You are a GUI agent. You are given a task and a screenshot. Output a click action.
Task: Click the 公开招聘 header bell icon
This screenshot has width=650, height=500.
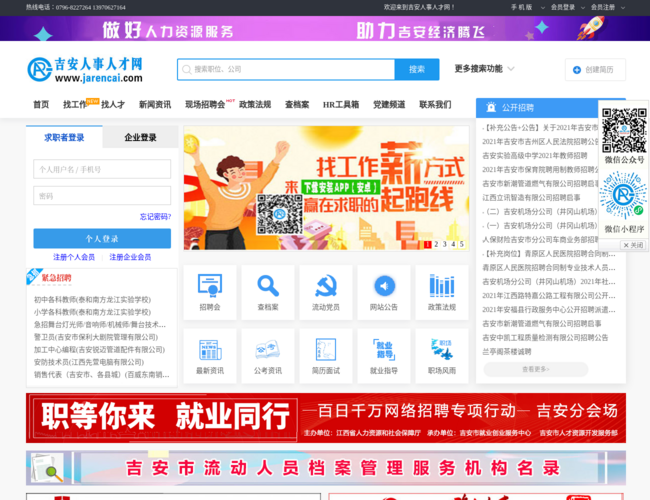tap(491, 107)
